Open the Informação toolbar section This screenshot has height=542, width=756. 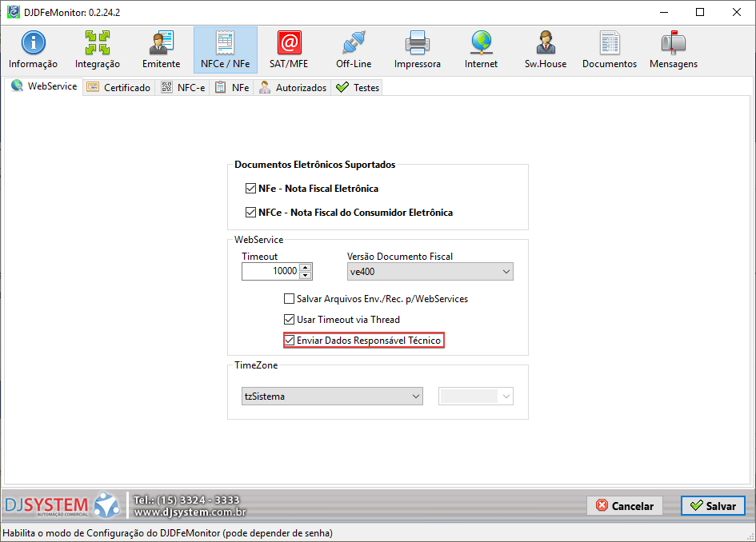[33, 50]
